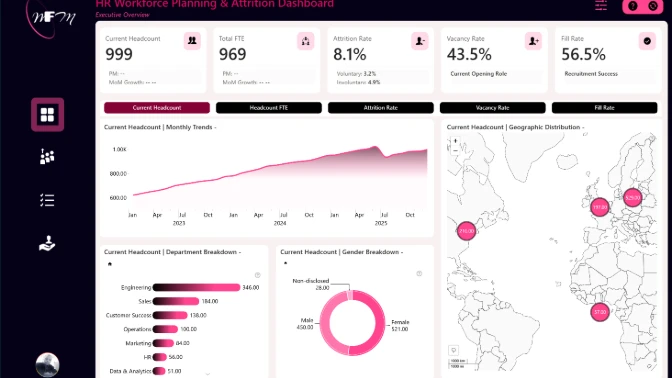Open the hand-holding-person sidebar icon
The height and width of the screenshot is (378, 672).
coord(47,243)
